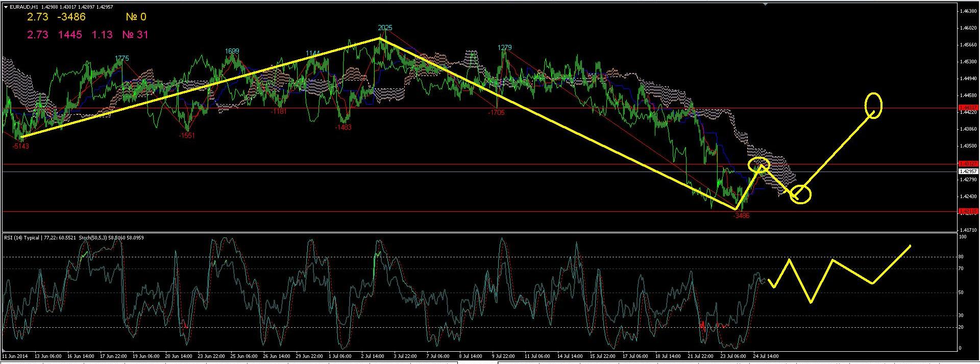The height and width of the screenshot is (364, 980).
Task: Select the small yellow ellipse inside the cloud
Action: (759, 164)
